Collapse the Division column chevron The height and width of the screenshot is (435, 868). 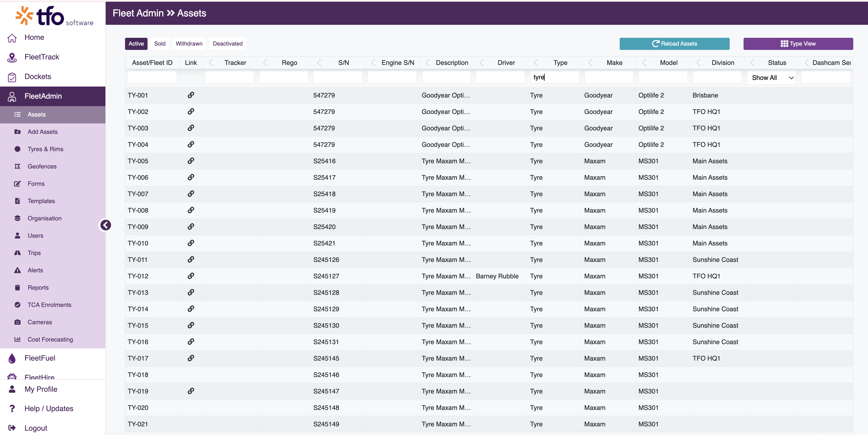699,63
